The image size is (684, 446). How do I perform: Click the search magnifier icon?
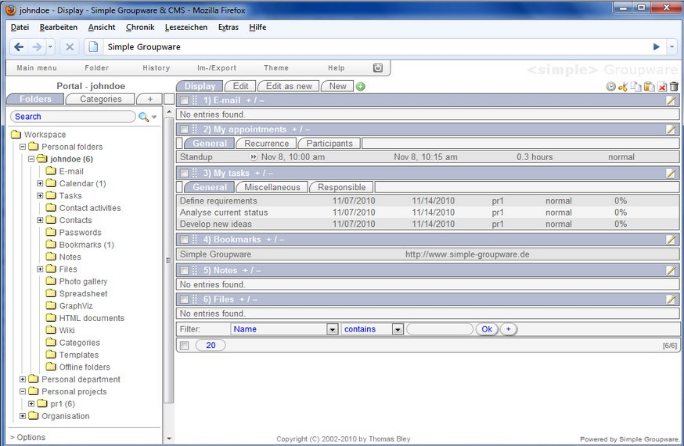point(144,117)
